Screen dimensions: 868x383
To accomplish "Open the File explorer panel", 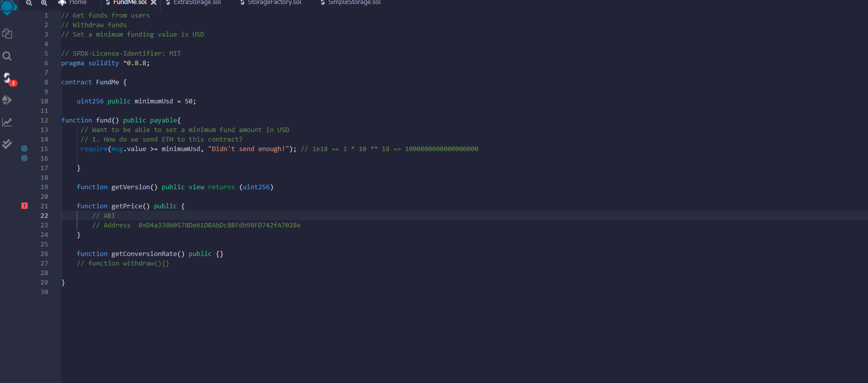I will pyautogui.click(x=7, y=34).
